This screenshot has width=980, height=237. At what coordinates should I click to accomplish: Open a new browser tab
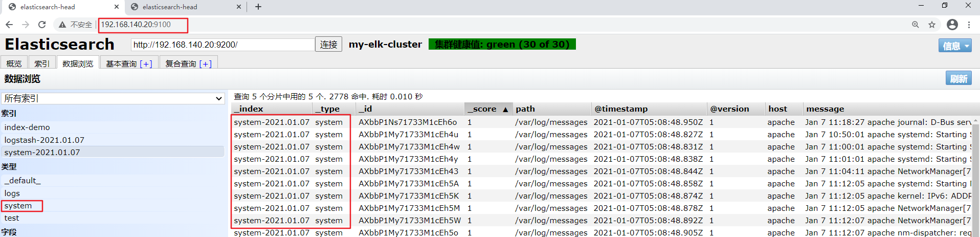tap(258, 7)
